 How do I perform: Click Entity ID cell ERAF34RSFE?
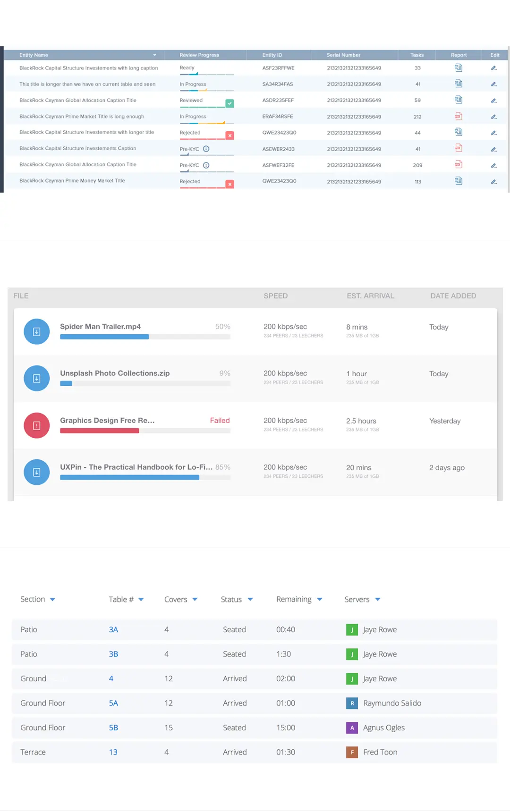(278, 117)
